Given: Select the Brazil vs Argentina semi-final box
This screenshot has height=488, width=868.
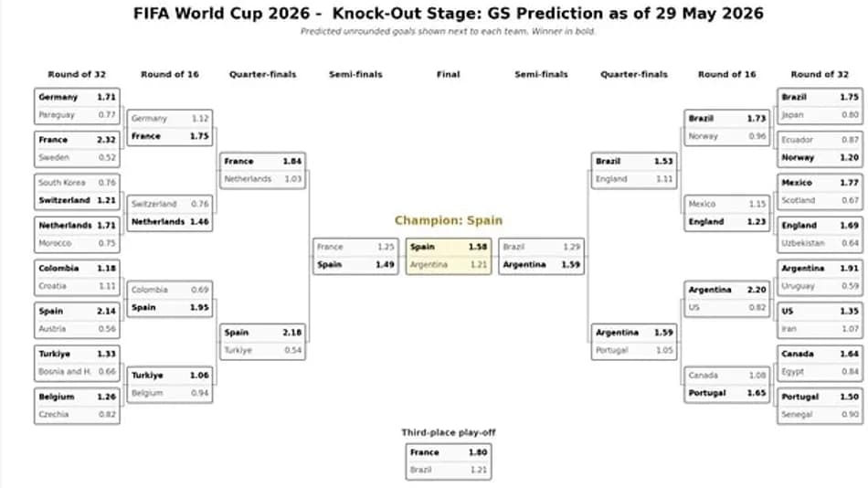Looking at the screenshot, I should [x=542, y=256].
